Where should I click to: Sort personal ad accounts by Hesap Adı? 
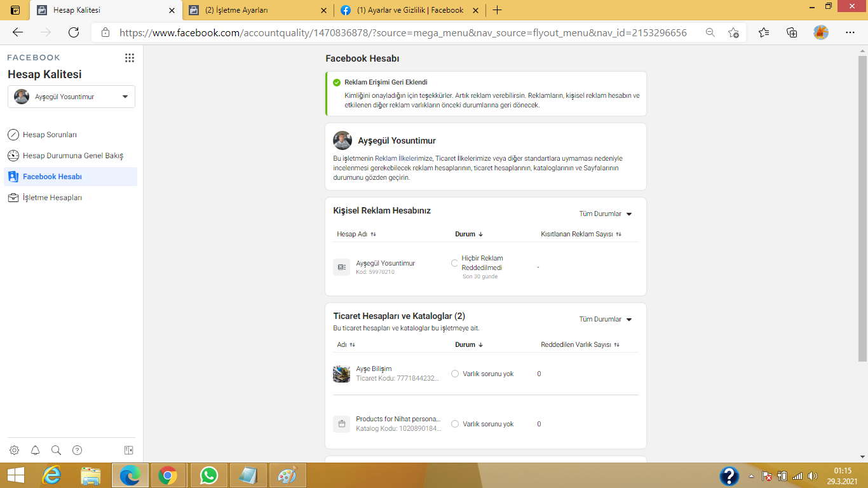(x=356, y=234)
